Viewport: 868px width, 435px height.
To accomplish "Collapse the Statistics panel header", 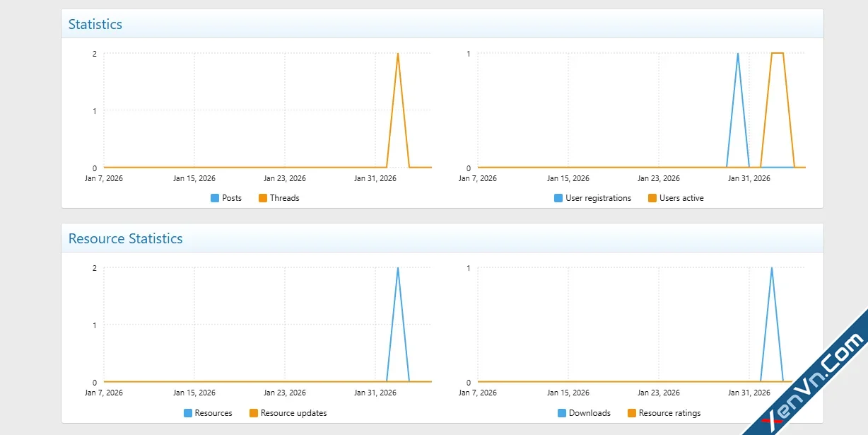I will pos(95,23).
